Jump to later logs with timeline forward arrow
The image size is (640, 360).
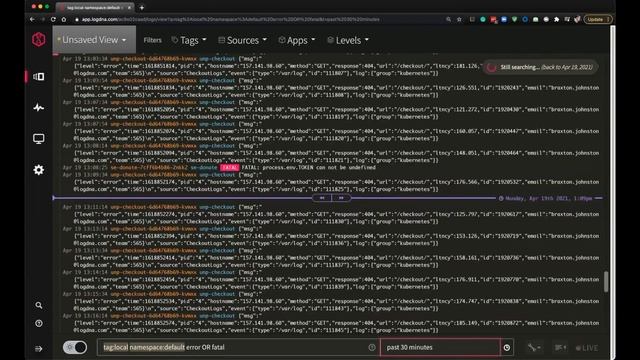click(341, 198)
